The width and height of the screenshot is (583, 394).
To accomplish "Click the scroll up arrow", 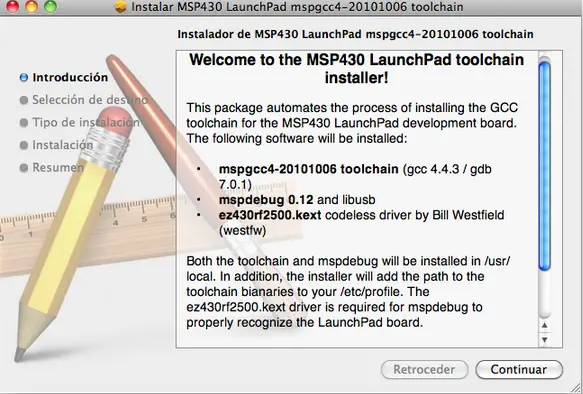I will tap(544, 325).
